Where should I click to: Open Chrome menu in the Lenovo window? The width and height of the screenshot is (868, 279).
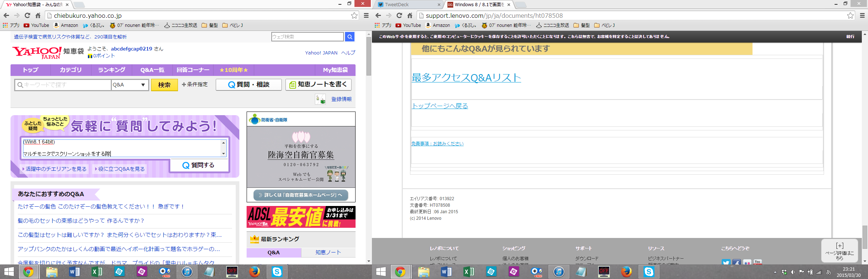point(862,16)
